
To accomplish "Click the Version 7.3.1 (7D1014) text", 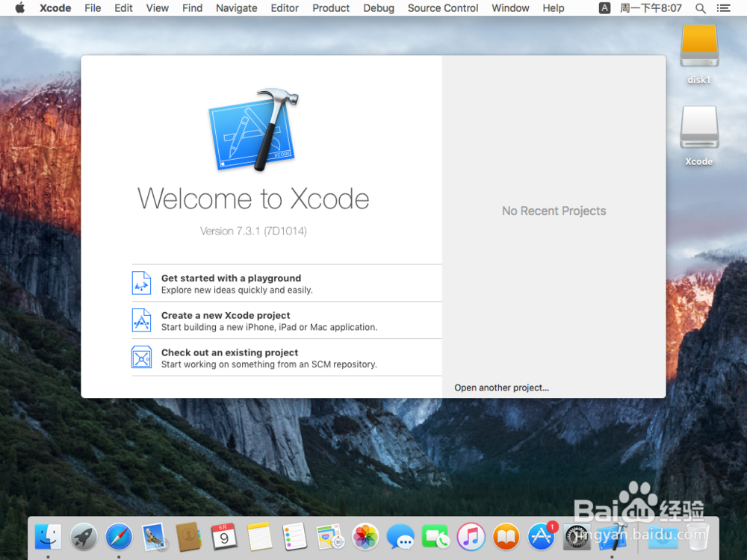I will [x=253, y=231].
